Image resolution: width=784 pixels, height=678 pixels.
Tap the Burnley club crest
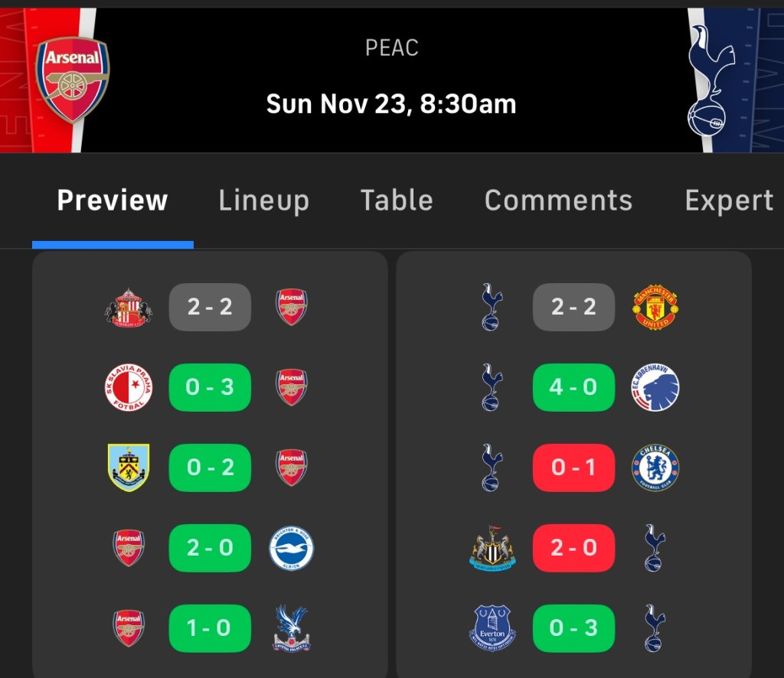[x=129, y=468]
